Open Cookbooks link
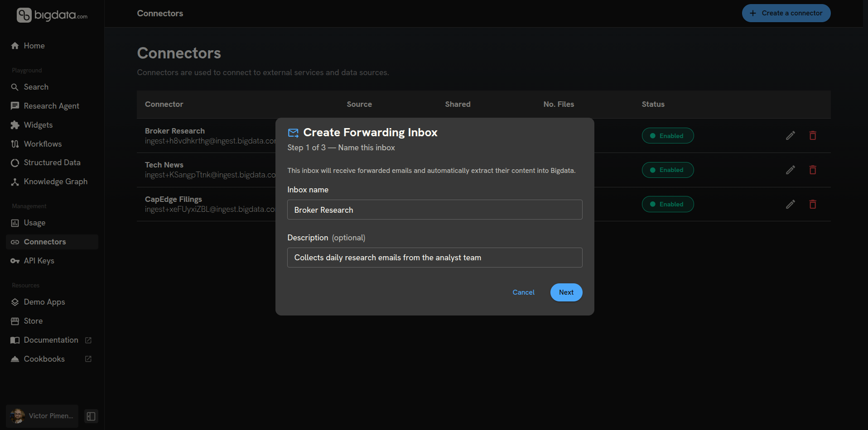The image size is (868, 430). [x=44, y=359]
